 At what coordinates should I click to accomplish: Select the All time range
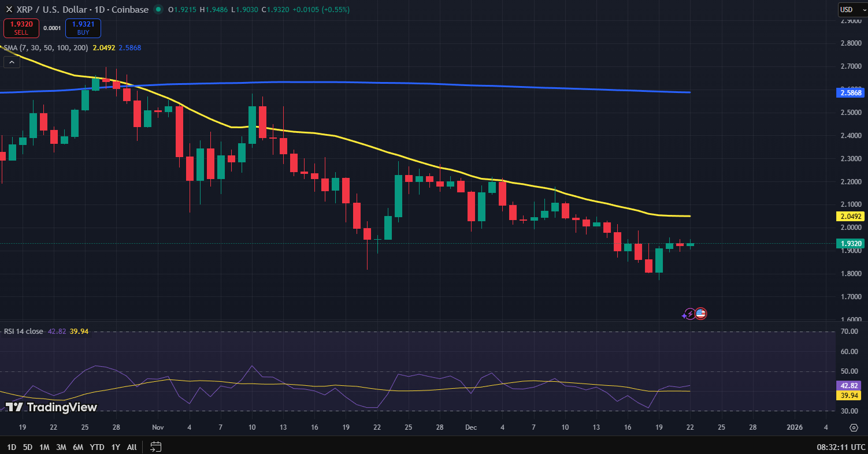point(132,447)
